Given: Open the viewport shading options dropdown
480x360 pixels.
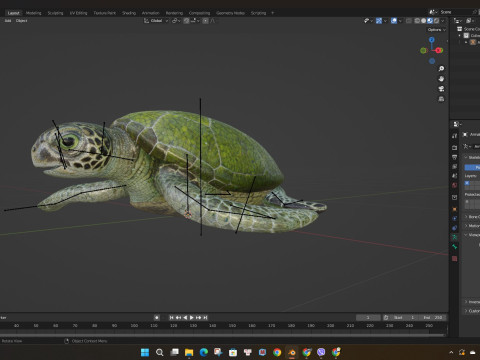Looking at the screenshot, I should click(443, 21).
